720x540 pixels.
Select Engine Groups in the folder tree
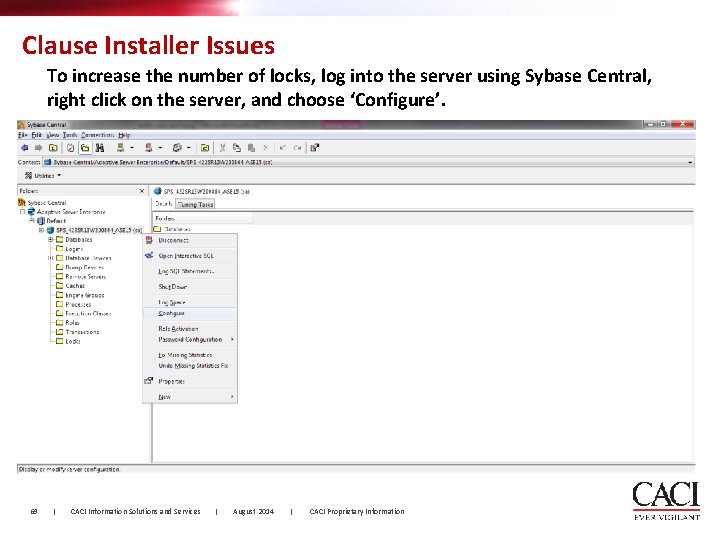click(84, 295)
